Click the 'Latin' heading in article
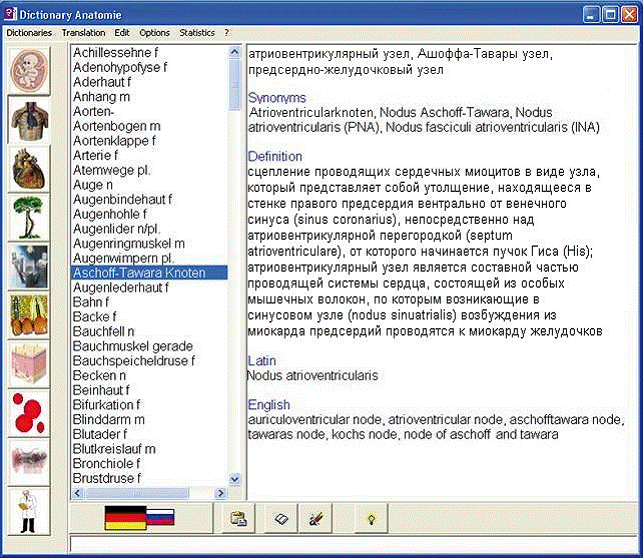This screenshot has height=558, width=643. [262, 361]
